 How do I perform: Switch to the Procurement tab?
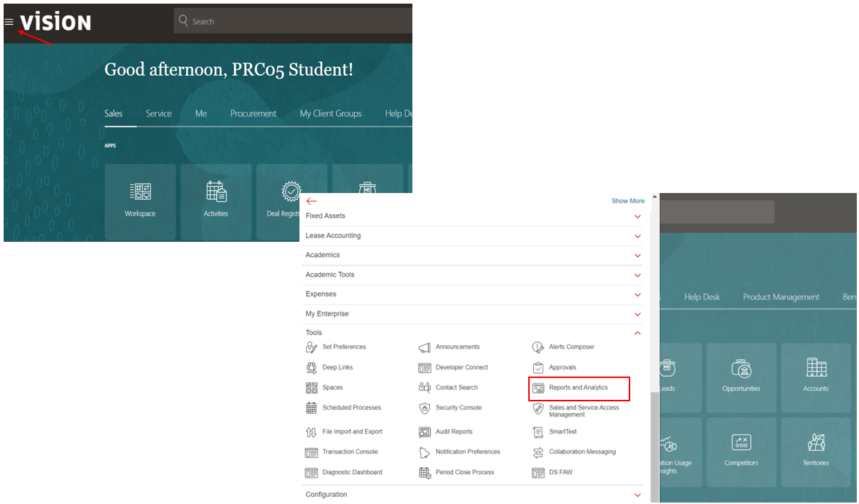pyautogui.click(x=253, y=114)
